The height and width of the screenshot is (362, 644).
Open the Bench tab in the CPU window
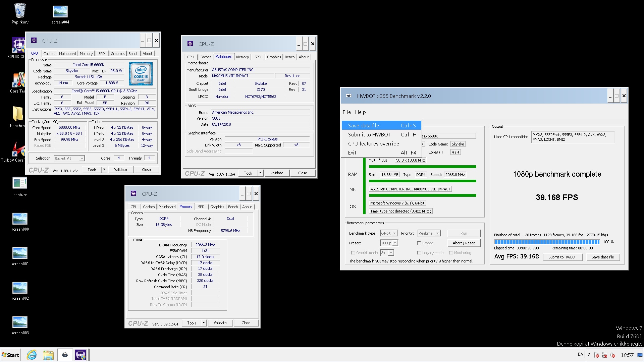click(x=133, y=54)
